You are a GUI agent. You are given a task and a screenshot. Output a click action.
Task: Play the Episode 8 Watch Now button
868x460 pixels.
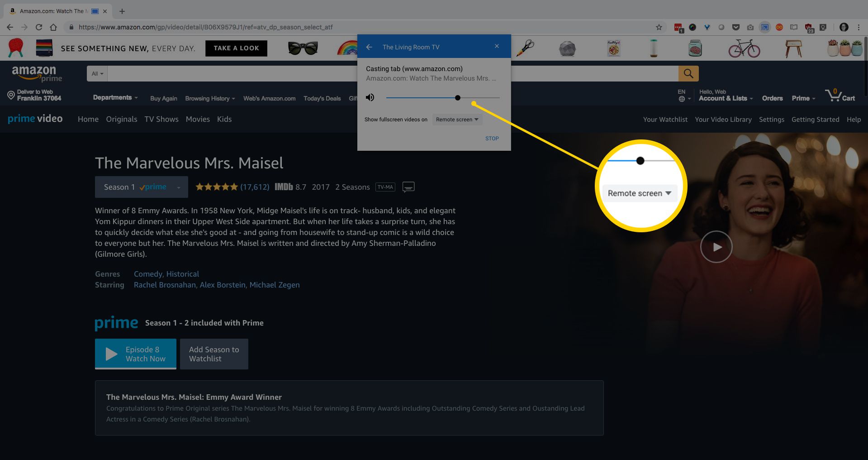point(136,354)
